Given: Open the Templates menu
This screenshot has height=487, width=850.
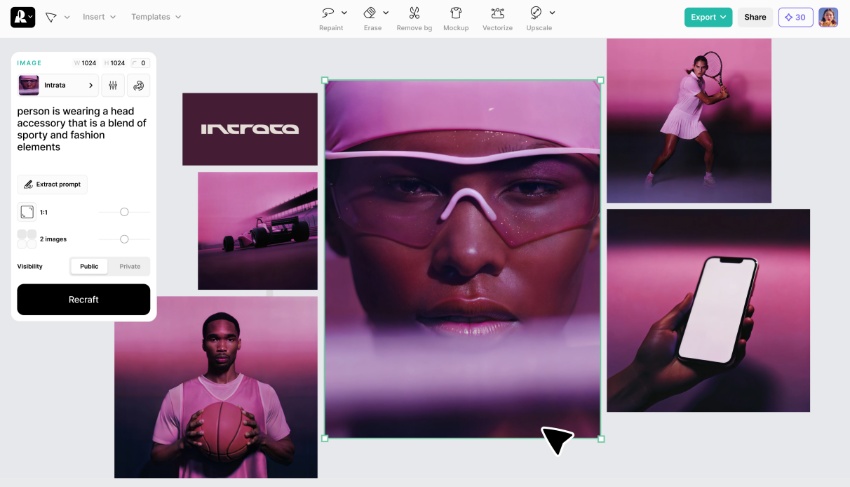Looking at the screenshot, I should pos(156,17).
